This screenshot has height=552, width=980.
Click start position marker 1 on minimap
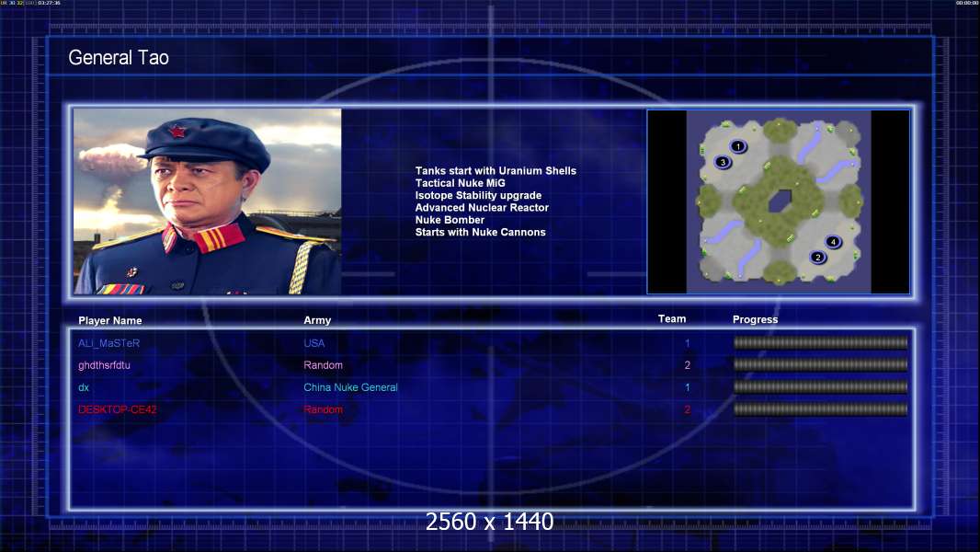point(738,146)
